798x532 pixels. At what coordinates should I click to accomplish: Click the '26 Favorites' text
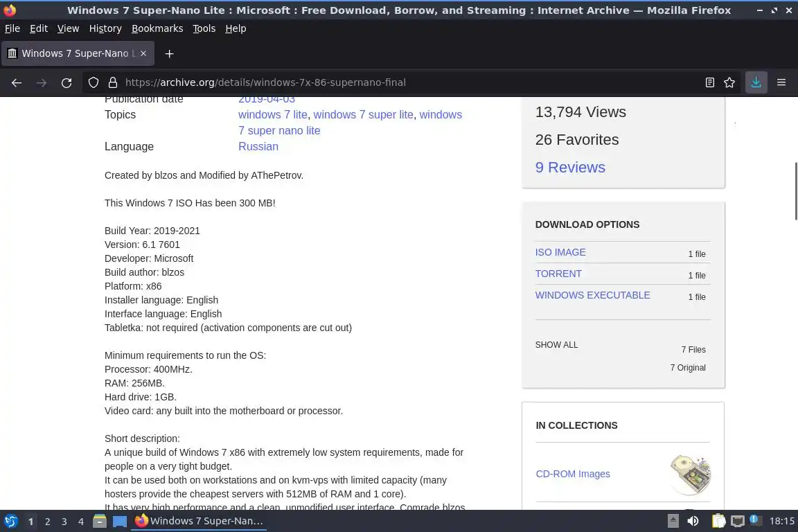coord(577,140)
